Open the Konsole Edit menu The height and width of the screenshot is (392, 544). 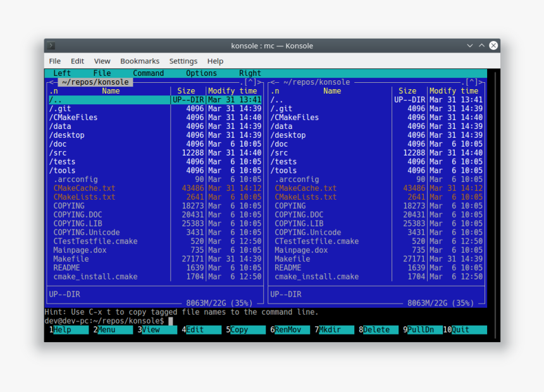point(77,61)
